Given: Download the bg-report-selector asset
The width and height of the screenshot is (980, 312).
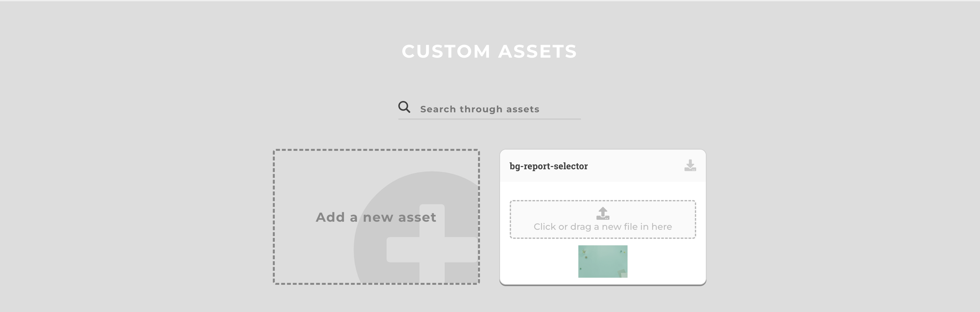Looking at the screenshot, I should [x=690, y=165].
